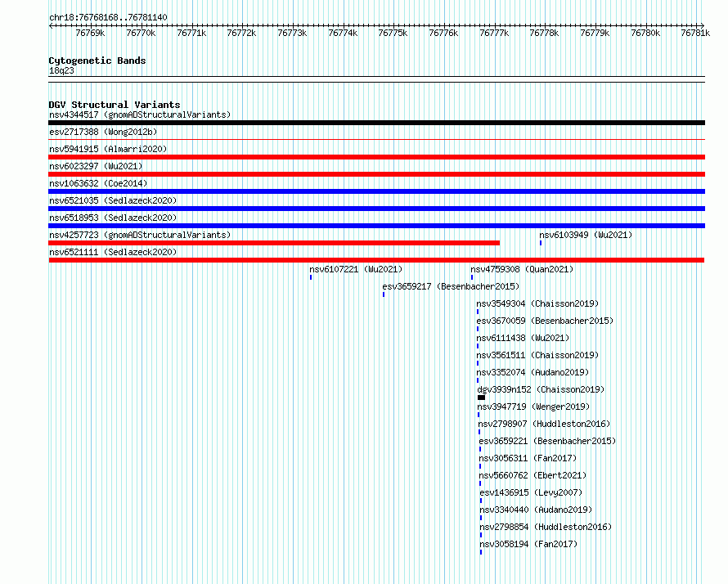Click the DGV Structural Variants track title
This screenshot has width=728, height=584.
point(115,105)
